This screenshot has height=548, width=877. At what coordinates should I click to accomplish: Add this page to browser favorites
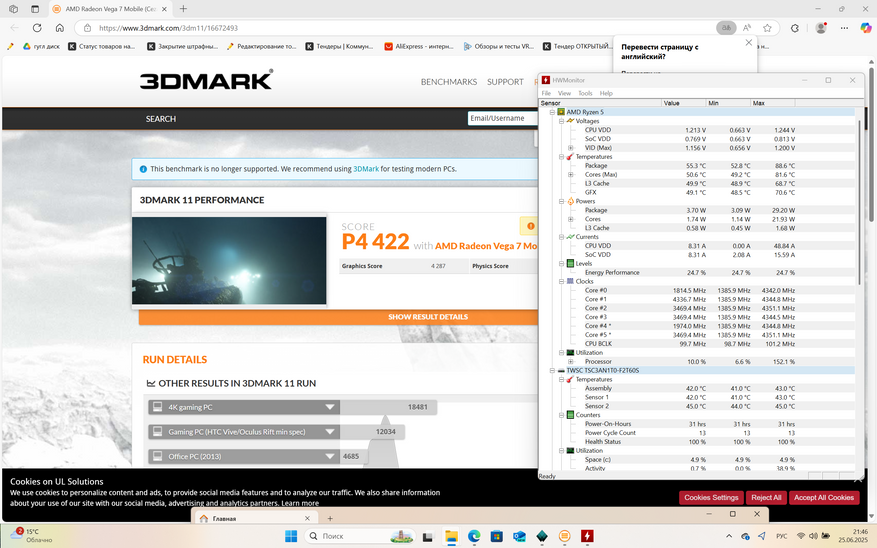click(767, 28)
